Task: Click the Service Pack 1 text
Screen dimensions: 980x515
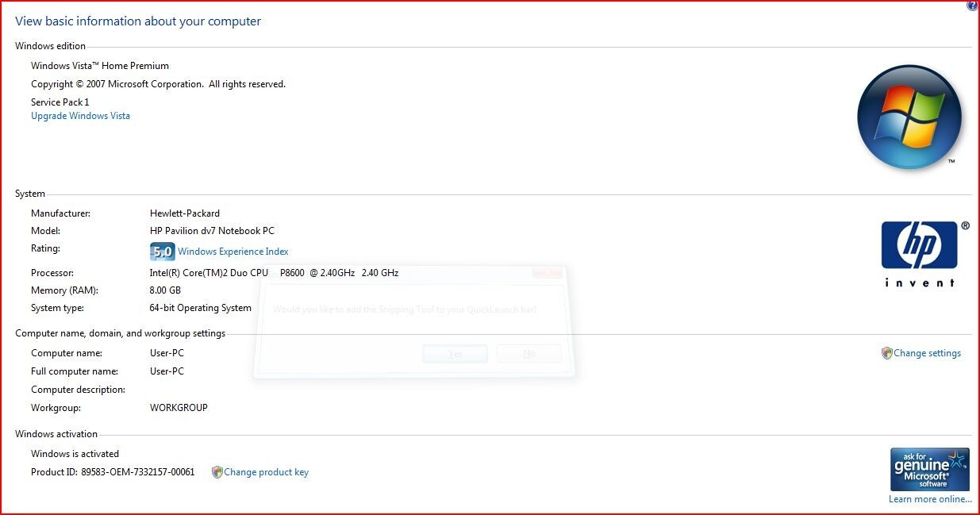Action: [60, 102]
